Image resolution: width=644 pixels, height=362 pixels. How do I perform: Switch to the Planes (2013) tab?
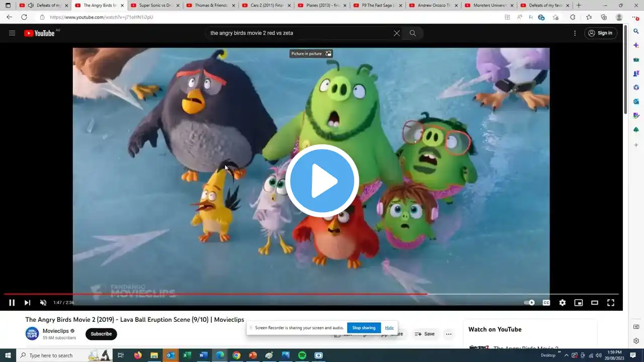(323, 6)
